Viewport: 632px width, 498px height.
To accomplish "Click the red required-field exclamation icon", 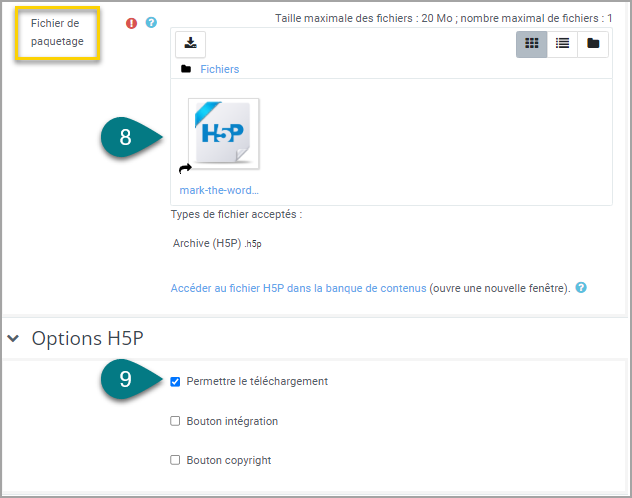I will 131,23.
